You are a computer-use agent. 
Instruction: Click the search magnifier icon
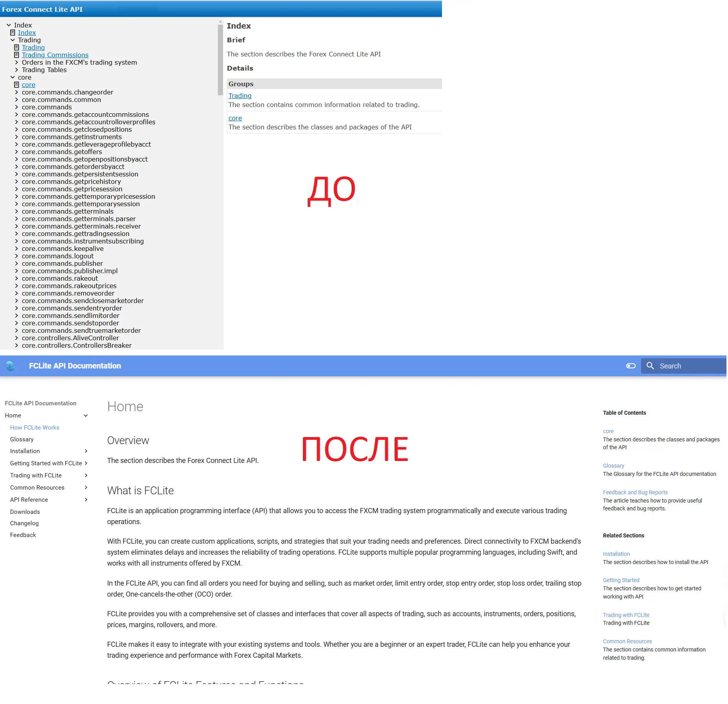650,366
